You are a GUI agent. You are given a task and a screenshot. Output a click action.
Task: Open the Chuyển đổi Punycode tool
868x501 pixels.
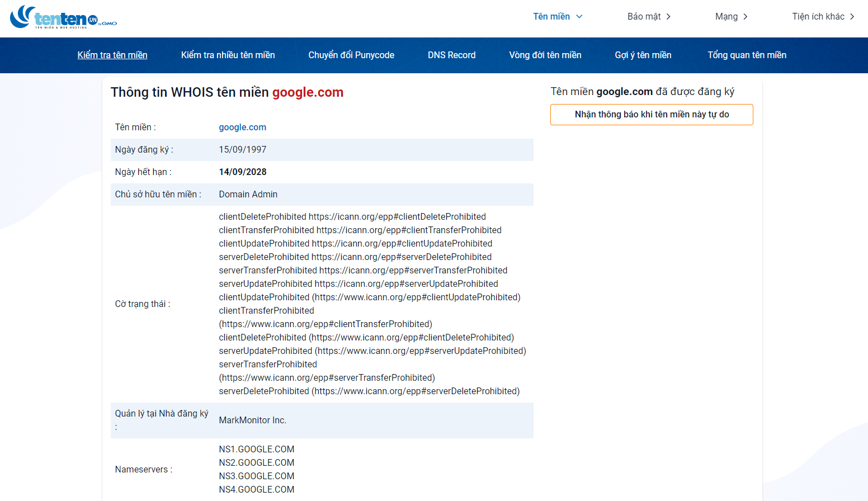351,55
